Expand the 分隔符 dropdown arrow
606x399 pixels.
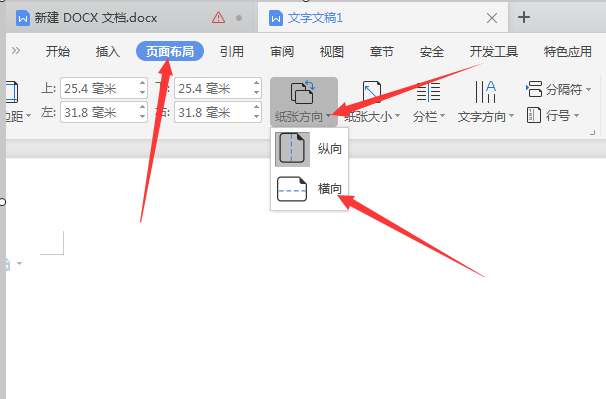click(x=588, y=89)
